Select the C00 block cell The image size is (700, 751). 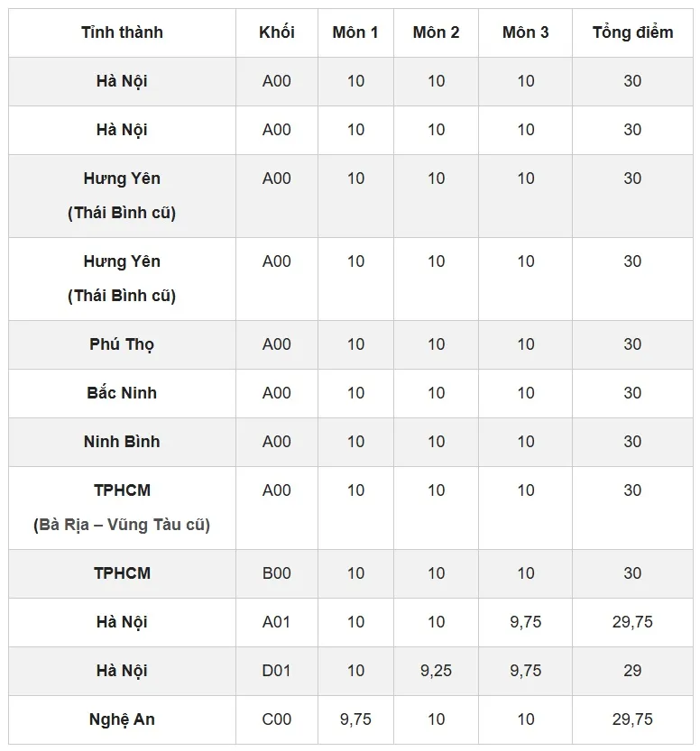(276, 719)
